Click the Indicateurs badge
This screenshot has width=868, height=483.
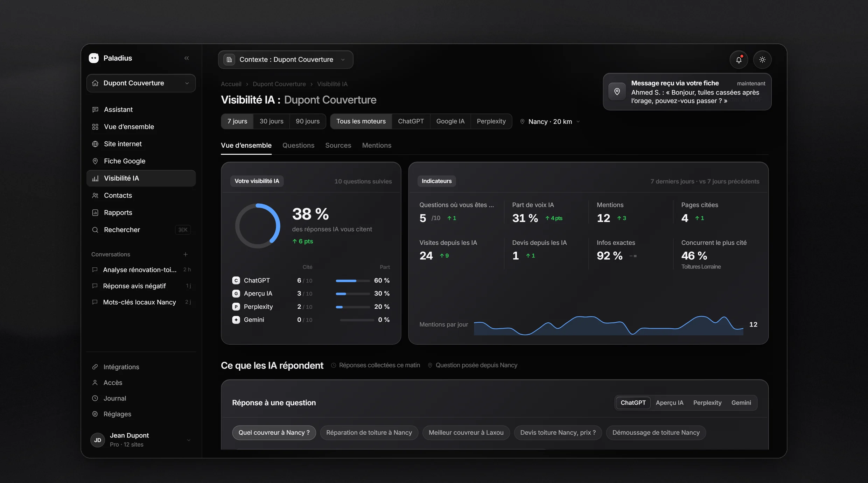click(436, 181)
